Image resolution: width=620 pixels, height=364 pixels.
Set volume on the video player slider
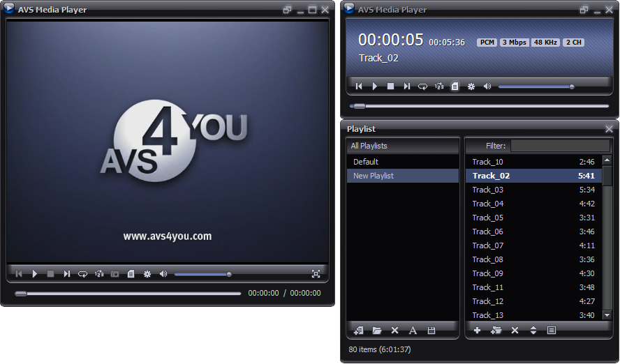click(202, 274)
